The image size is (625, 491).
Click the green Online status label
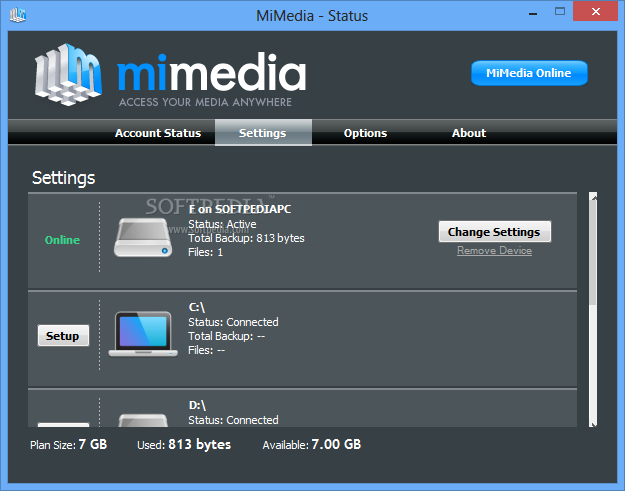point(63,240)
